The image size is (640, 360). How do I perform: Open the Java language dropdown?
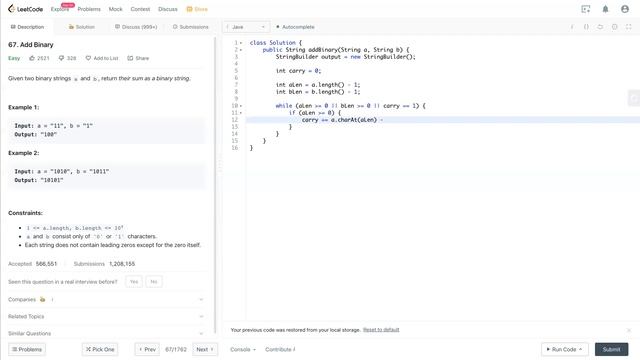246,27
